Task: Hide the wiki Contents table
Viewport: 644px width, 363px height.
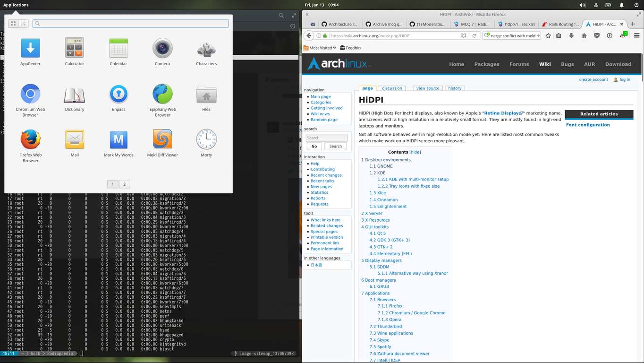Action: 415,152
